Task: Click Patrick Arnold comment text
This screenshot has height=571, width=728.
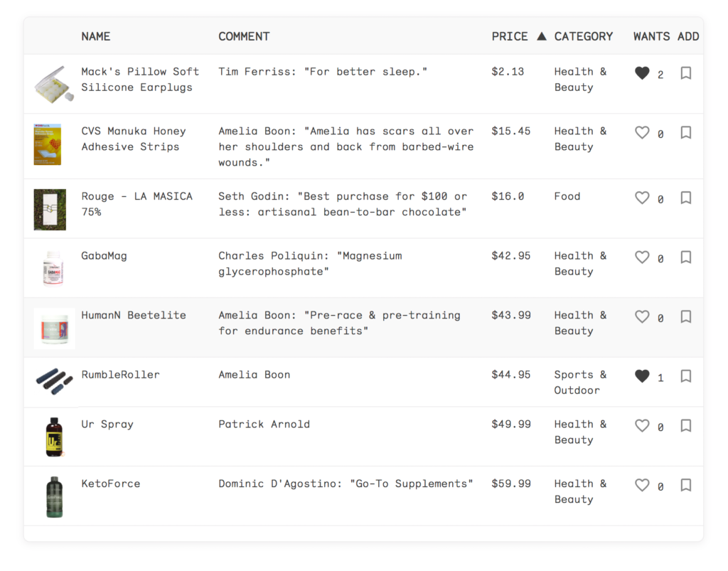Action: click(x=264, y=425)
